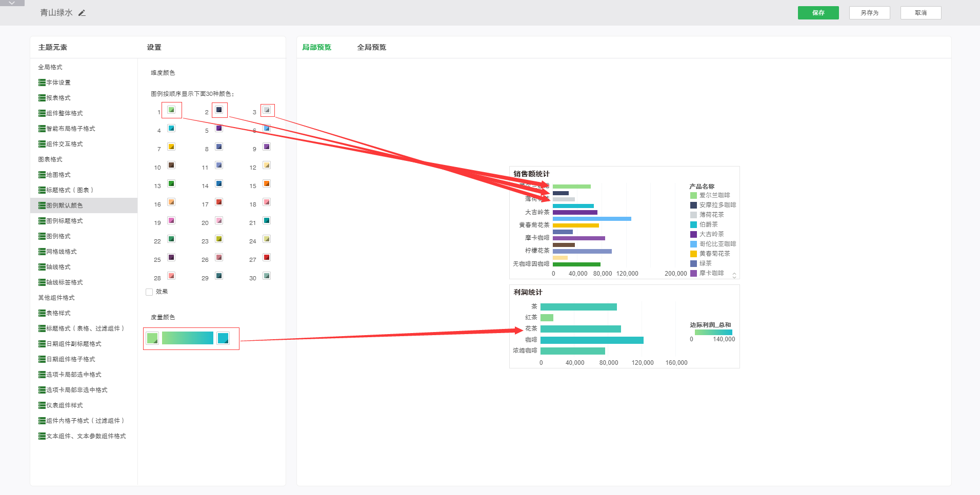Screen dimensions: 980x495
Task: Switch to the 全局预览 tab
Action: (371, 47)
